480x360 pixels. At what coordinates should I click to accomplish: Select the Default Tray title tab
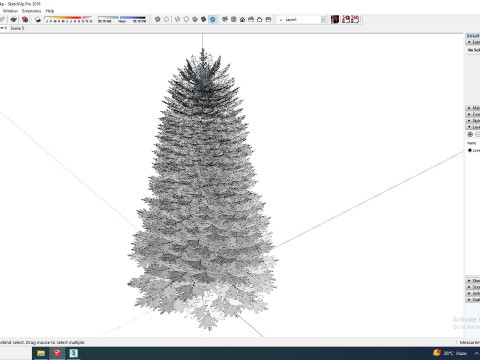(x=473, y=36)
